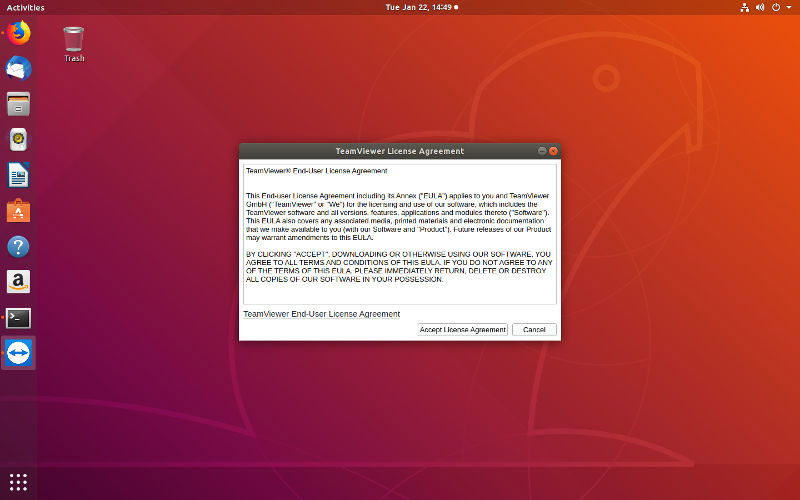Click the EULA heading text line
This screenshot has height=500, width=800.
click(316, 171)
